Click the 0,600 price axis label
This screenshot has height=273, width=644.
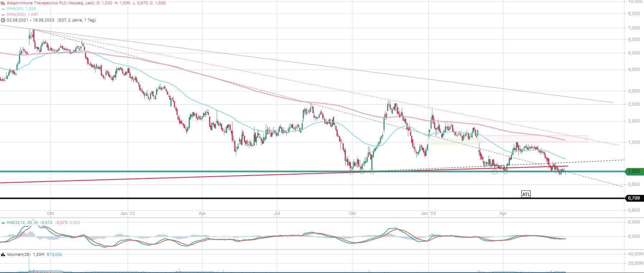pyautogui.click(x=634, y=210)
